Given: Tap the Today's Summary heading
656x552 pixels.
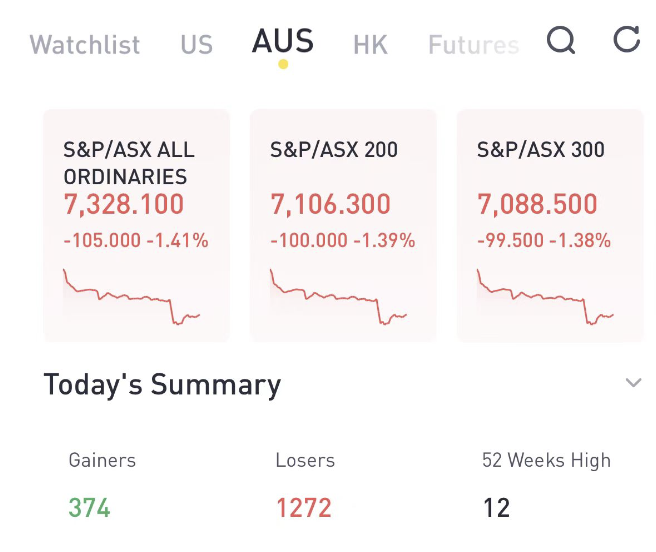Looking at the screenshot, I should [x=162, y=385].
